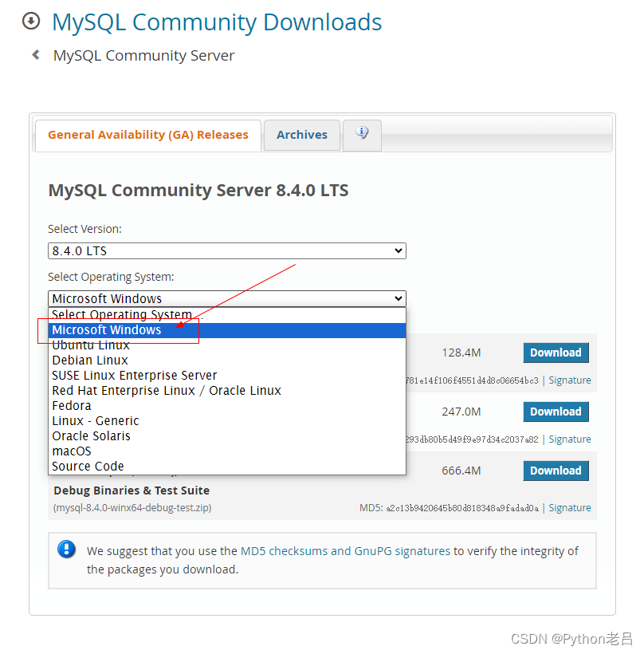Open Signature link for 247.0M file
The width and height of the screenshot is (644, 654).
tap(569, 439)
